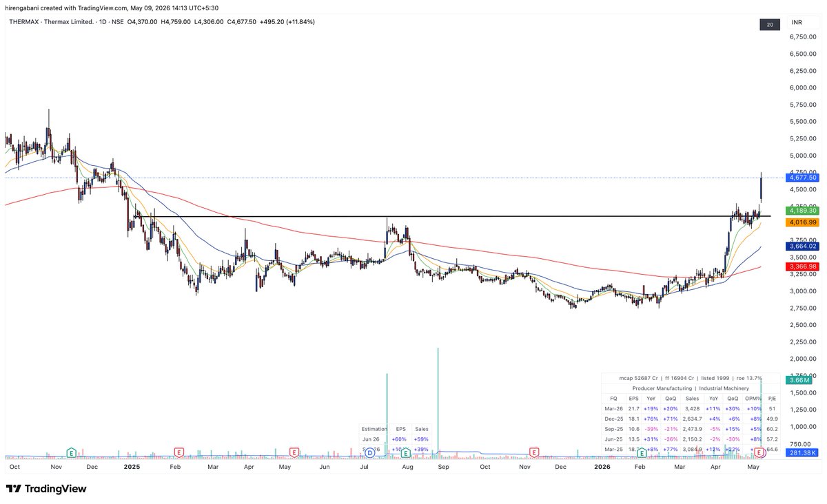Click the blue D dividend marker
The width and height of the screenshot is (827, 504).
[370, 452]
